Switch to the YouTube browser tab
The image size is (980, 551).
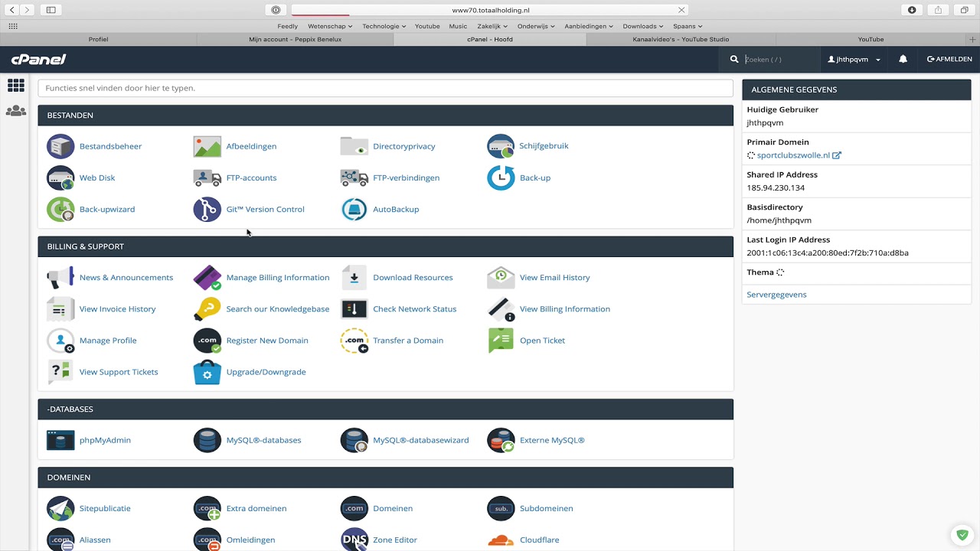[871, 39]
